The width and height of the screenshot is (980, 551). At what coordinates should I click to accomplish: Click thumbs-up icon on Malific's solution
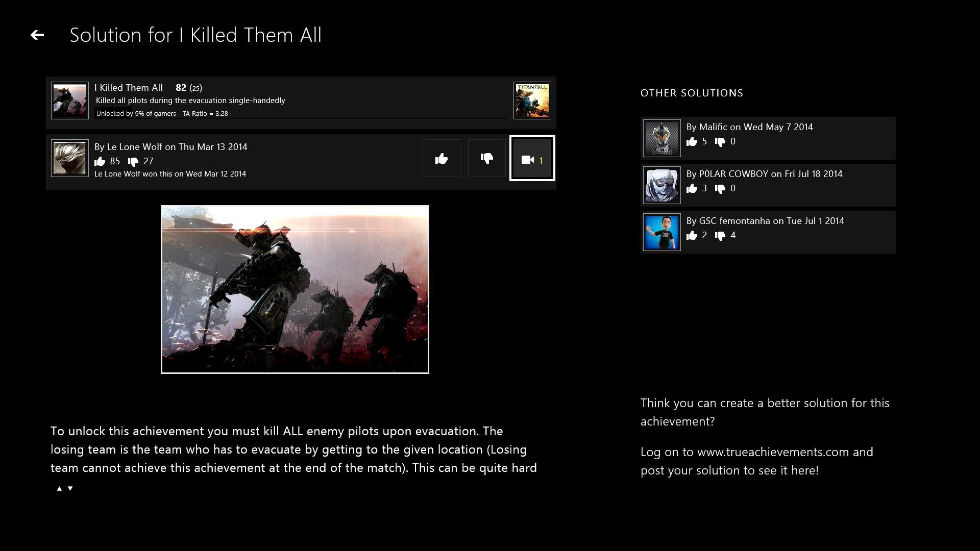pyautogui.click(x=692, y=142)
